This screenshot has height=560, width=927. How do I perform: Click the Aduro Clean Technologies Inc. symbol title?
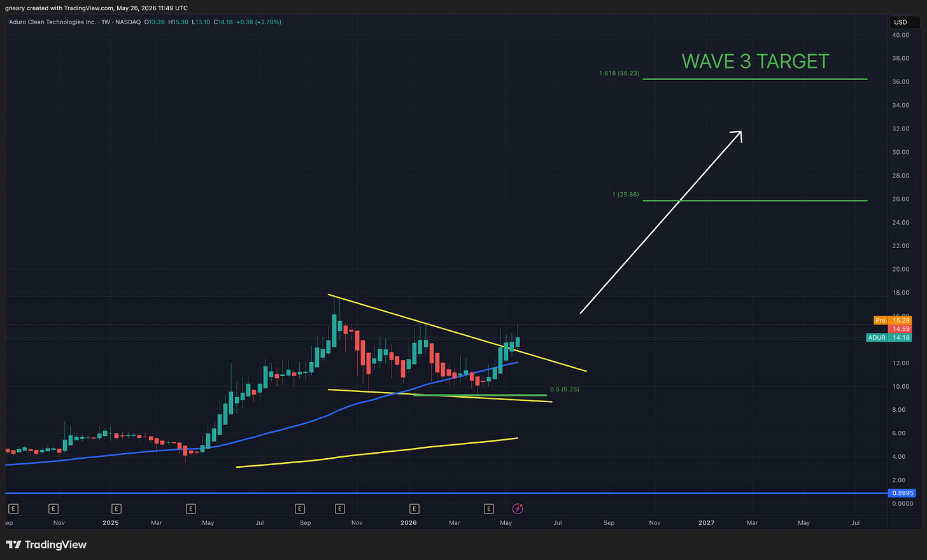[52, 22]
